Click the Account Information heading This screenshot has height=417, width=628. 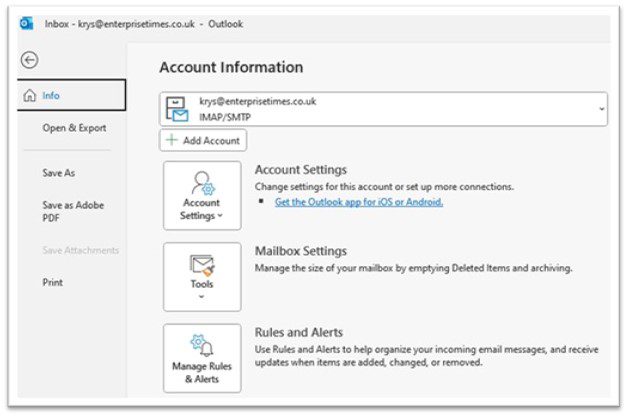[x=231, y=67]
